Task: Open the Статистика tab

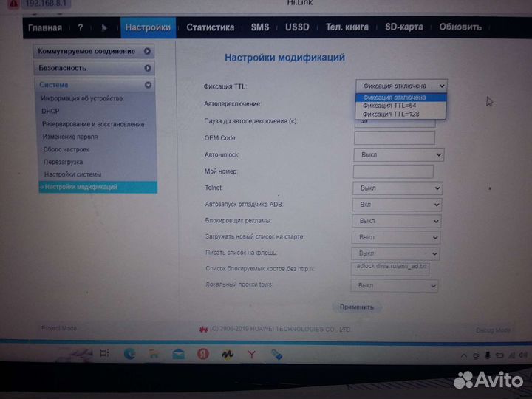Action: (210, 27)
